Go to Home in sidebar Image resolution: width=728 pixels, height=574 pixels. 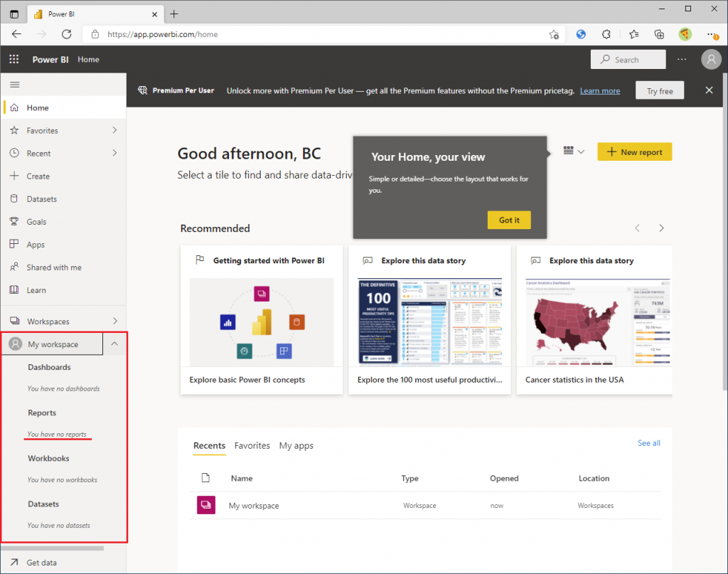(63, 107)
